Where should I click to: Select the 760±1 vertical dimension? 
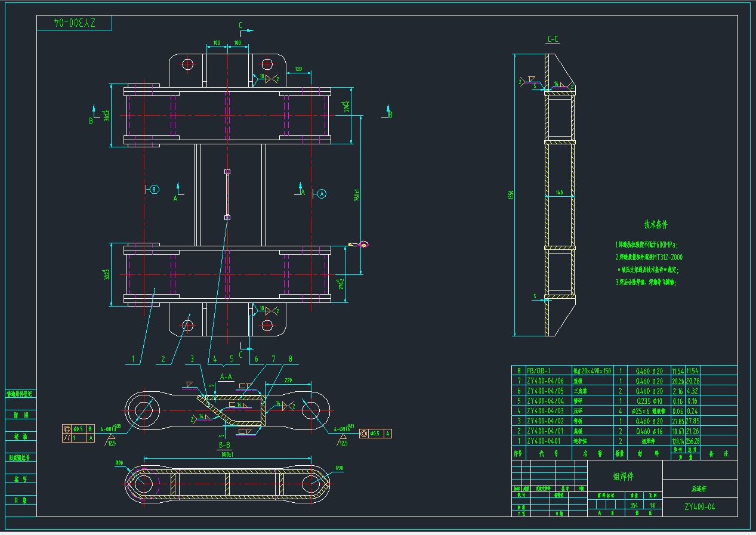click(x=356, y=194)
